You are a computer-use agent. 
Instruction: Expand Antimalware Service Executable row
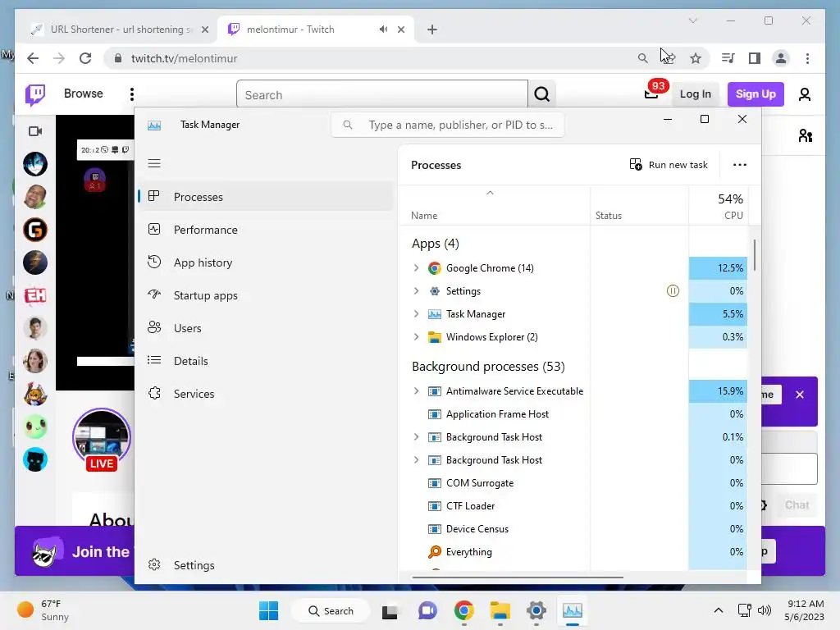pos(416,391)
